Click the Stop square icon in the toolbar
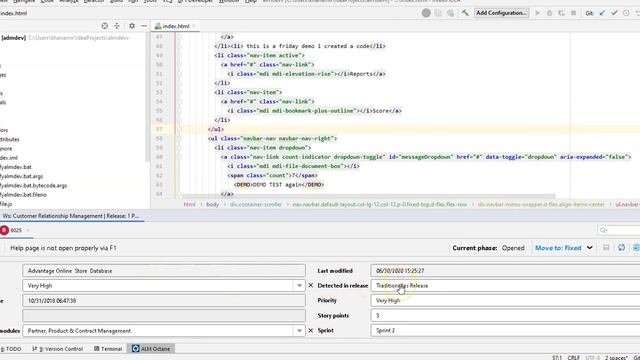Viewport: 640px width, 360px height. (x=573, y=13)
